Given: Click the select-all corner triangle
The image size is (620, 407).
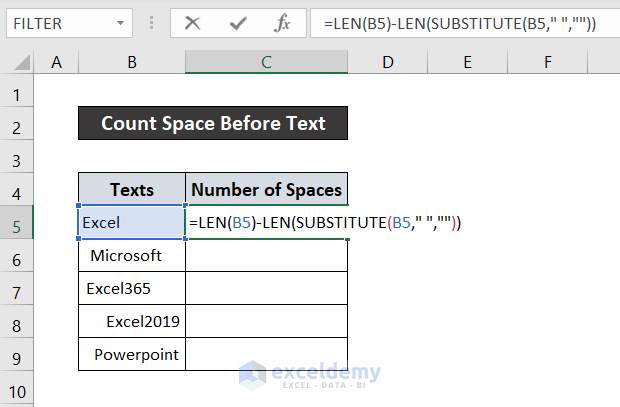Looking at the screenshot, I should click(x=18, y=63).
